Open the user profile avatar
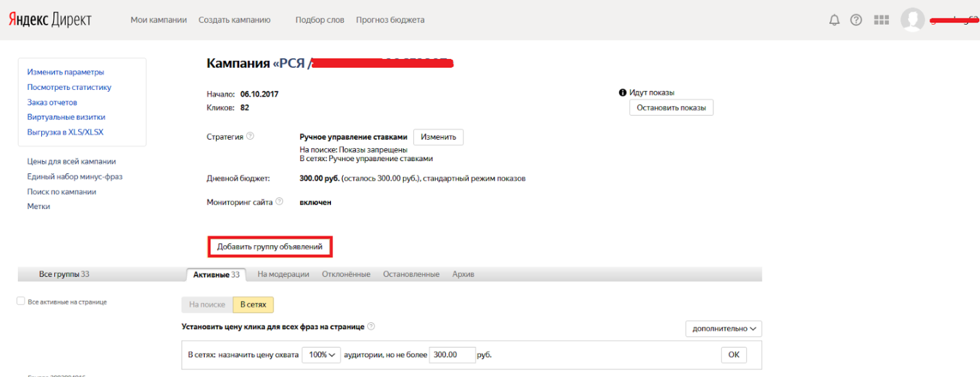Viewport: 980px width, 377px height. click(913, 19)
